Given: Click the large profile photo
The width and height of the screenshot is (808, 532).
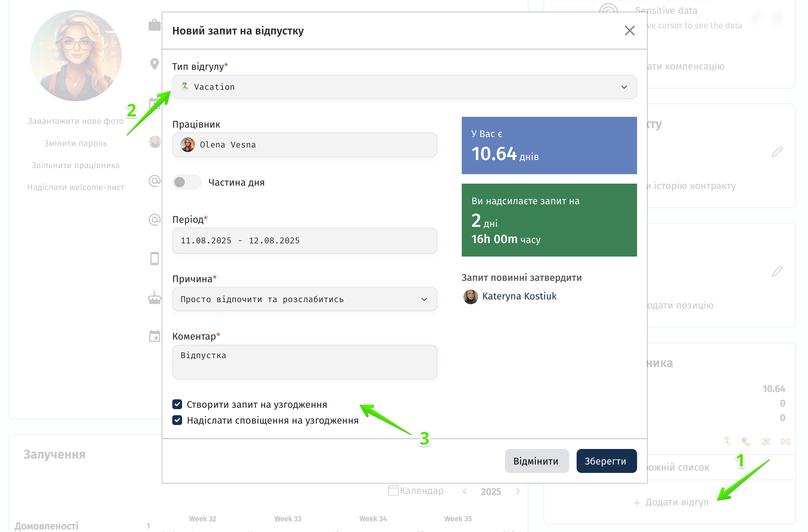Looking at the screenshot, I should coord(76,56).
